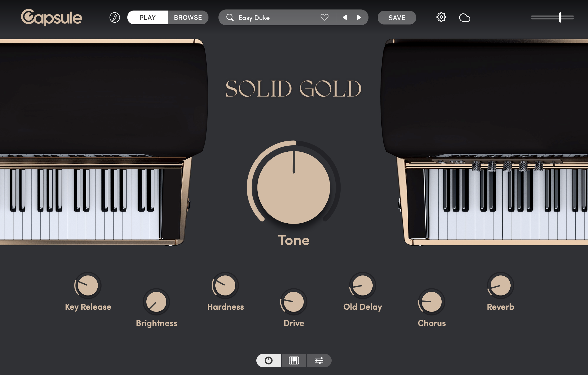Viewport: 588px width, 375px height.
Task: Select the power view icon at bottom
Action: point(268,361)
